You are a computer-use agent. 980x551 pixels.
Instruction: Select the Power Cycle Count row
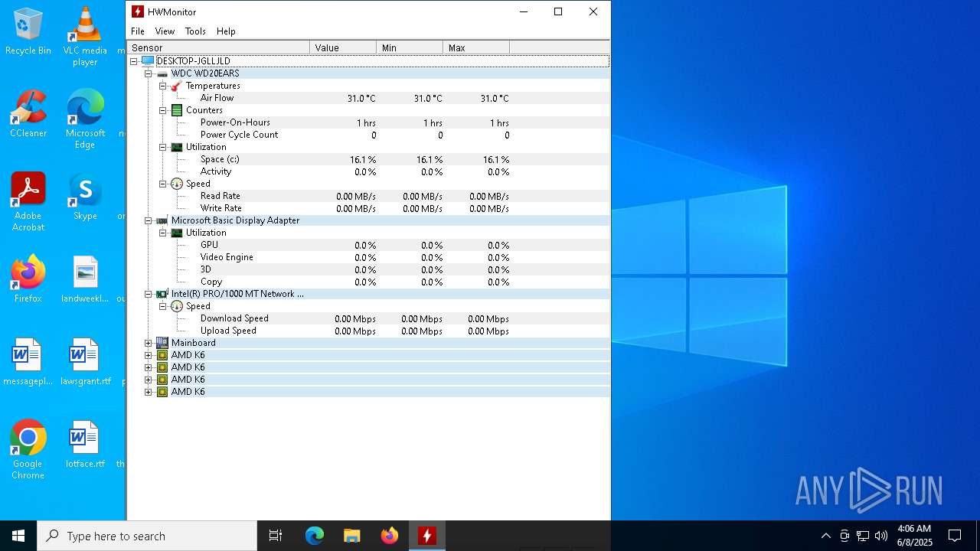[x=368, y=135]
